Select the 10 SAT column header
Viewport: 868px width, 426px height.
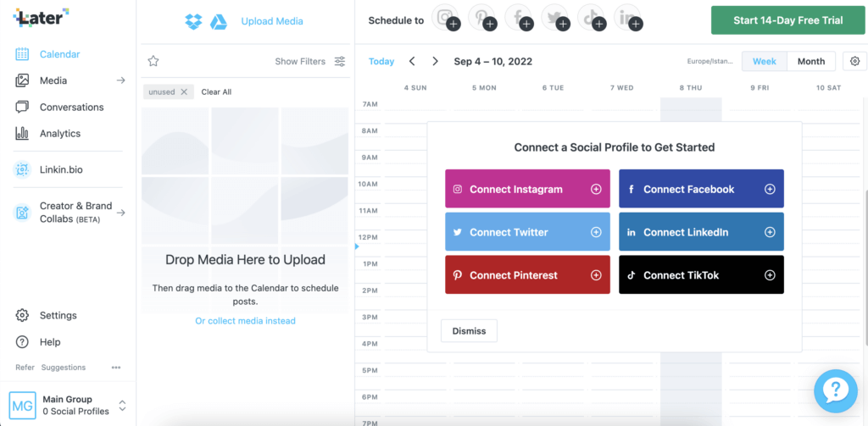point(828,88)
